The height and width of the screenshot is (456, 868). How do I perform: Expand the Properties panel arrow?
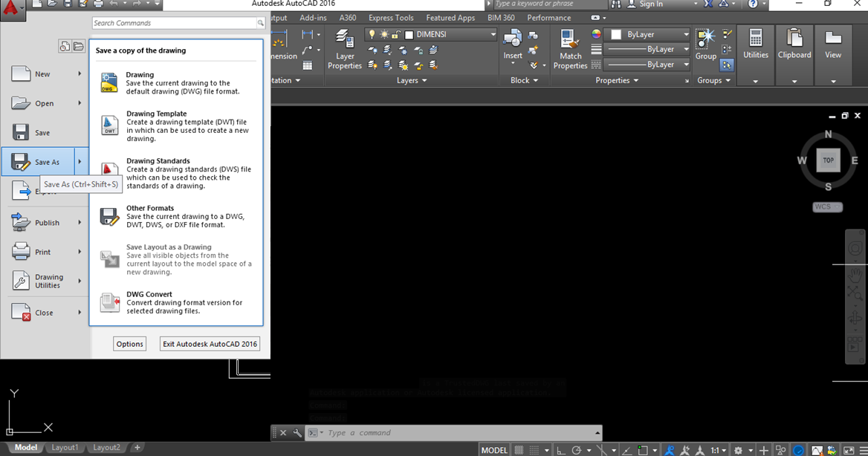(636, 81)
